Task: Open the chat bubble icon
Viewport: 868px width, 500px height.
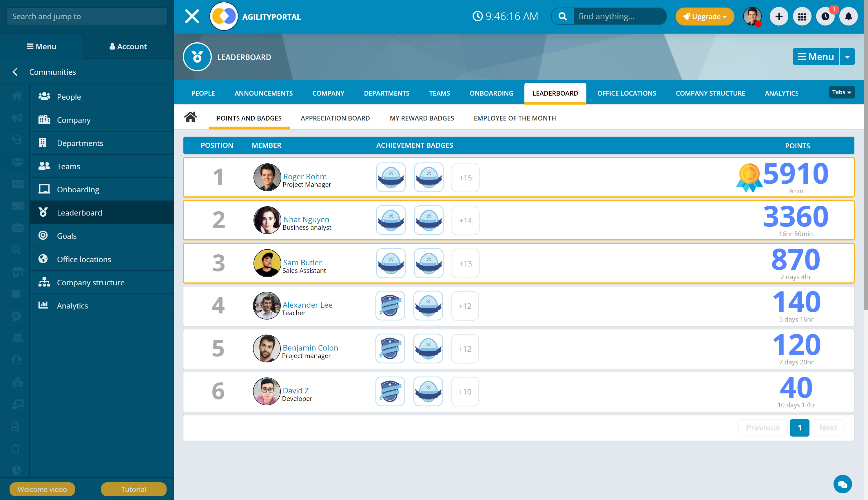Action: (x=842, y=484)
